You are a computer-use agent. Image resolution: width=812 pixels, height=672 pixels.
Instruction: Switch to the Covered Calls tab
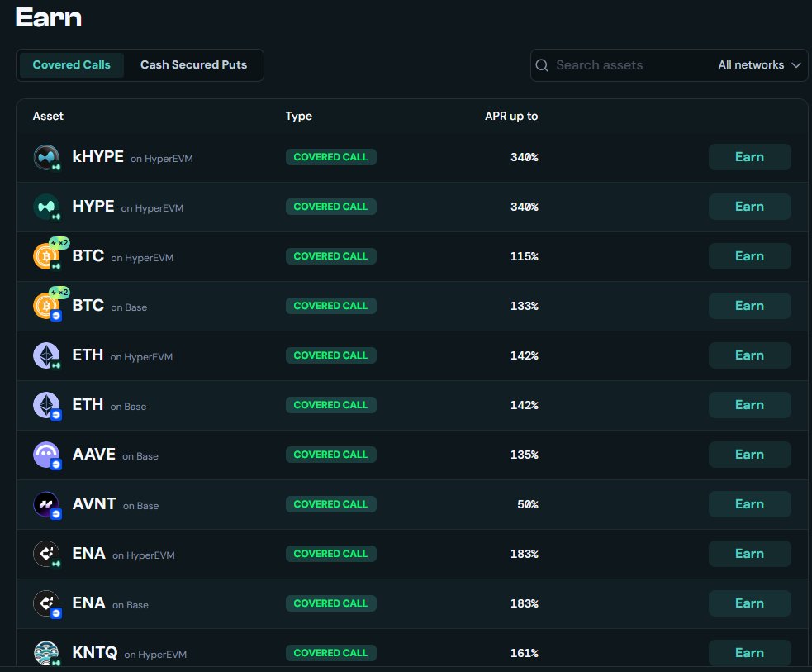click(72, 64)
